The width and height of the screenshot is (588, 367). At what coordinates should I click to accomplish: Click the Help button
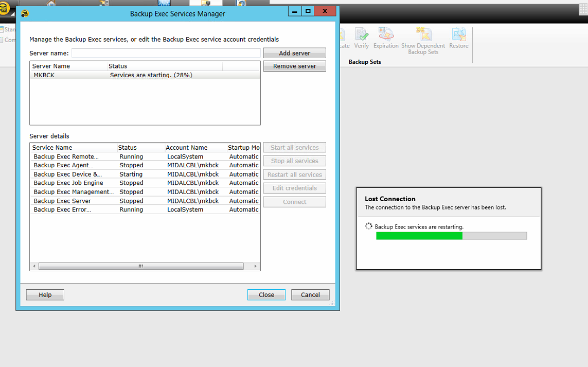pyautogui.click(x=45, y=295)
